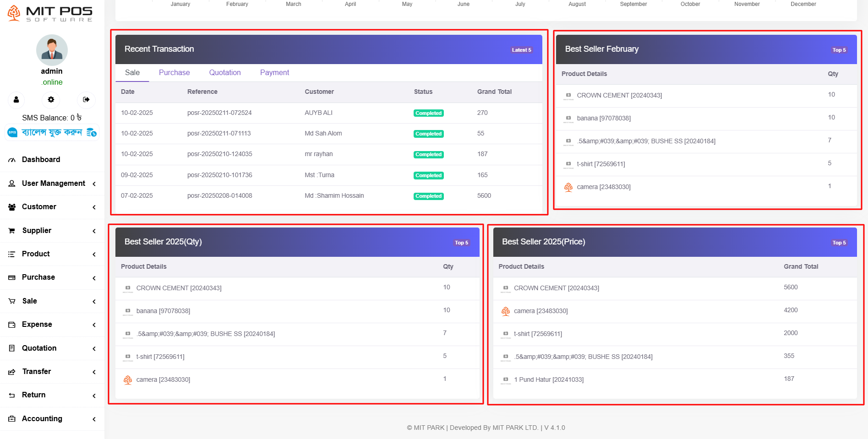The width and height of the screenshot is (868, 439).
Task: Open settings gear icon in sidebar
Action: point(51,100)
